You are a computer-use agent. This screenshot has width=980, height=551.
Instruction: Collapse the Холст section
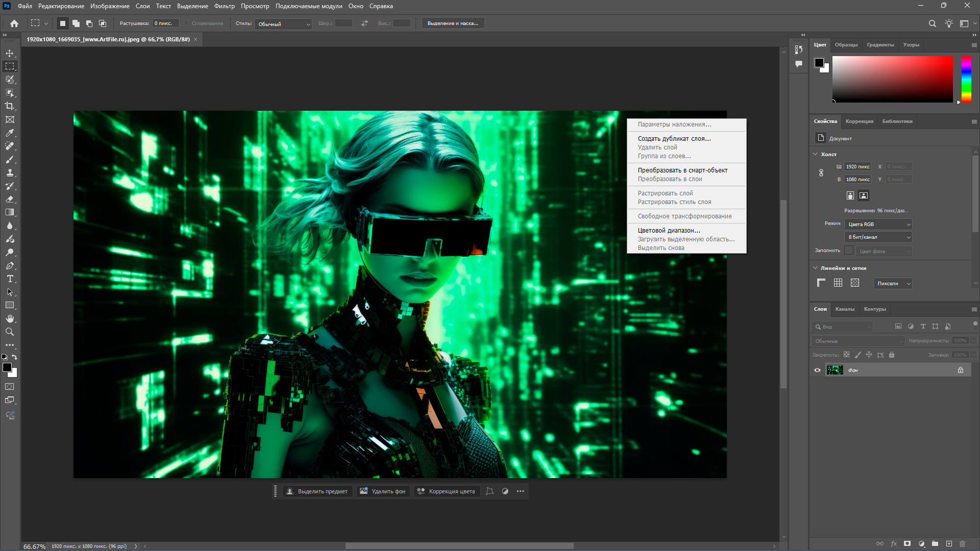click(x=815, y=154)
